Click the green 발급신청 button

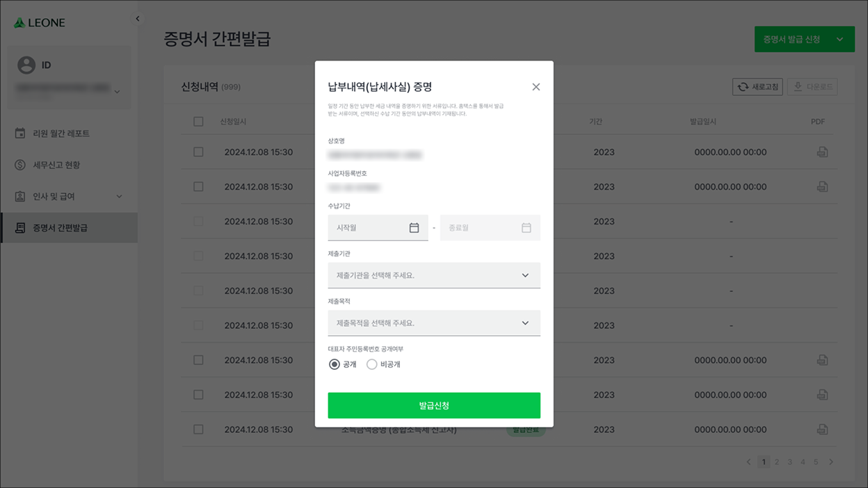click(434, 405)
